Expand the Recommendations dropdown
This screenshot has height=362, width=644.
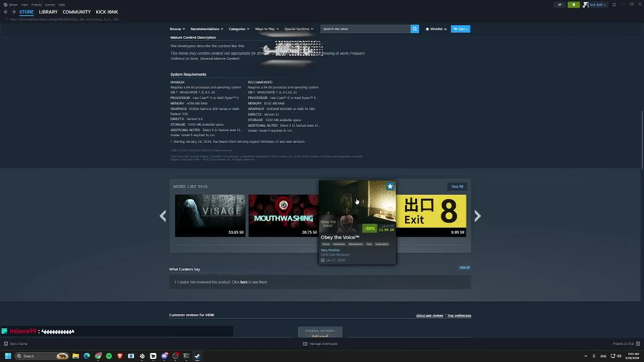(207, 29)
